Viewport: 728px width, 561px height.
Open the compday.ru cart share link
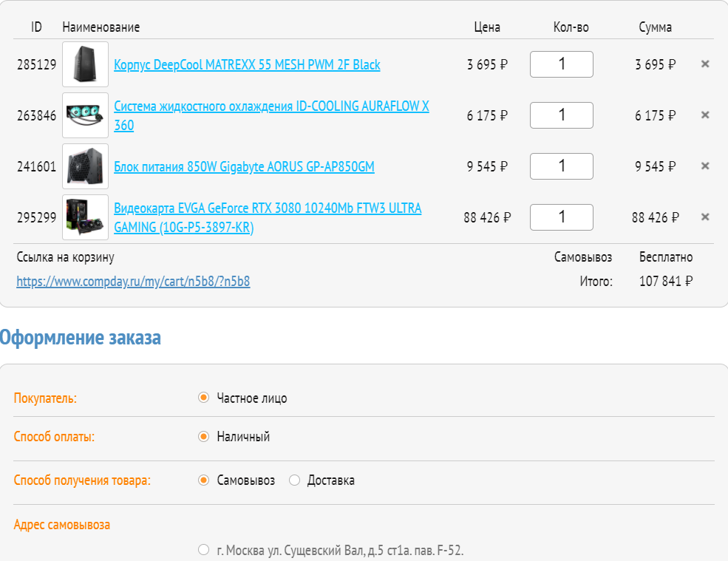click(133, 282)
